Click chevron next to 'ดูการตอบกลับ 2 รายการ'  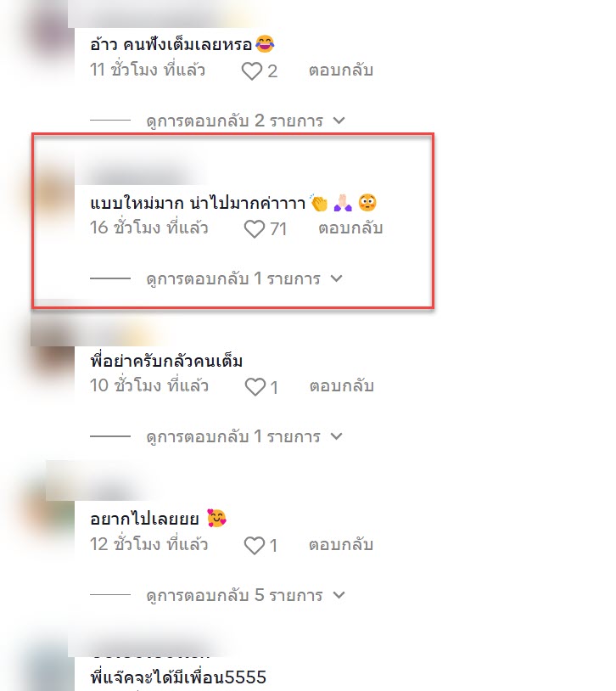point(339,121)
